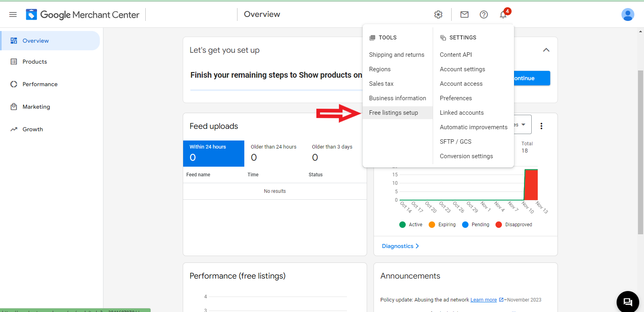Open the mail inbox icon
This screenshot has width=644, height=312.
pos(464,14)
